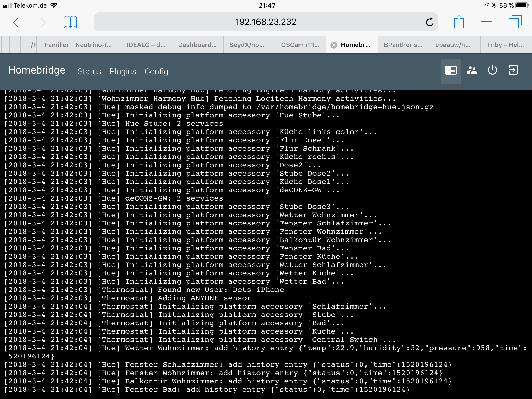Tap Safari's back arrow
The height and width of the screenshot is (399, 532).
pyautogui.click(x=16, y=22)
